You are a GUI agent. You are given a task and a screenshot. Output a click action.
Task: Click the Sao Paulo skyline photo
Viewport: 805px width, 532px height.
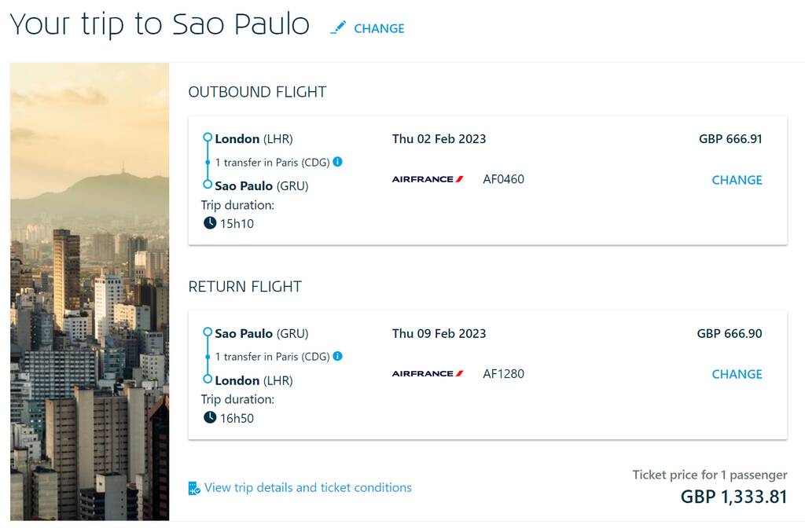click(x=90, y=292)
